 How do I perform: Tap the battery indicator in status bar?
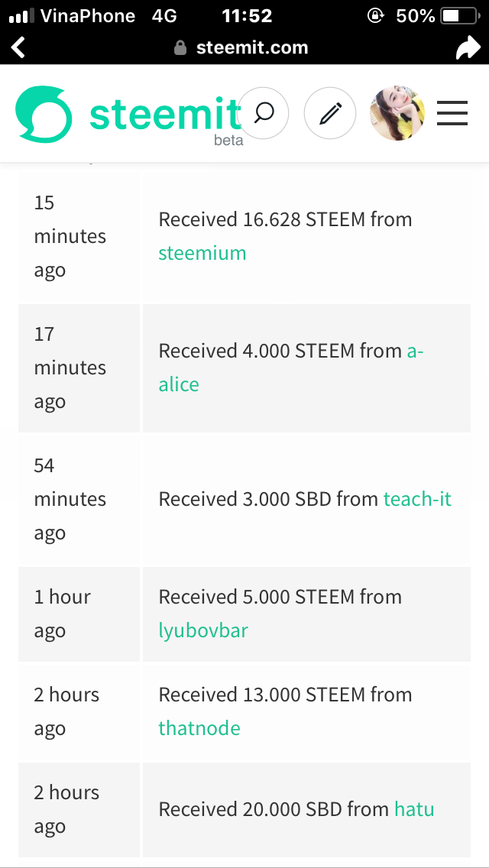458,15
